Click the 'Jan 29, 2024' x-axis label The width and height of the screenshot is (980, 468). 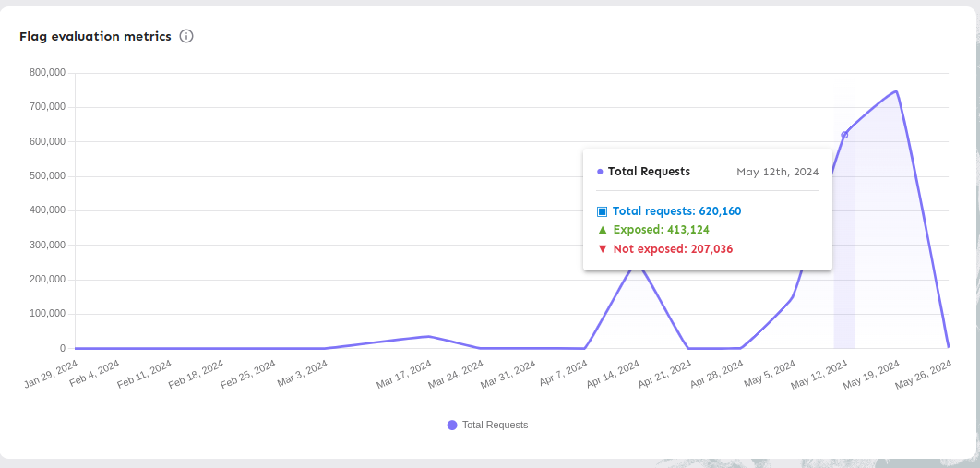52,375
